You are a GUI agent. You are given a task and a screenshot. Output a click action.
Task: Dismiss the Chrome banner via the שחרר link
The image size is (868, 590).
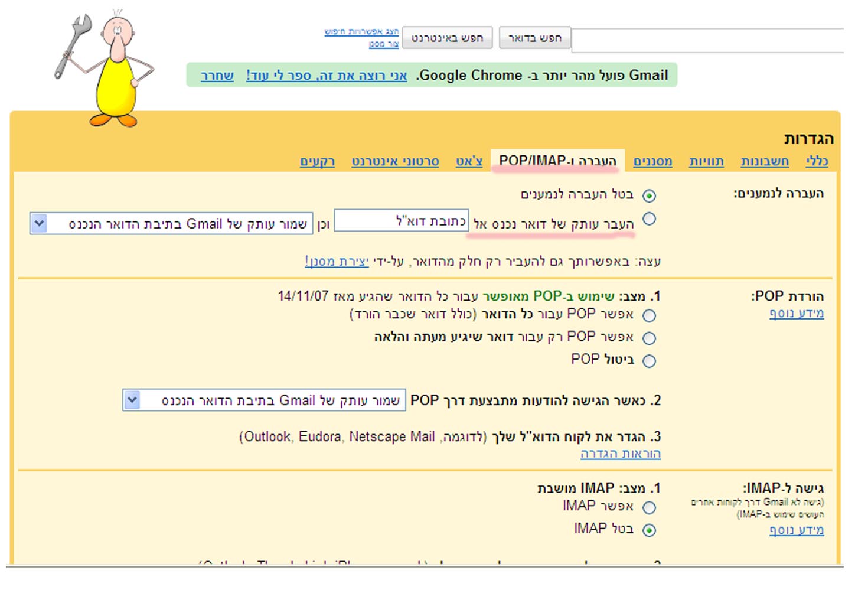coord(217,76)
